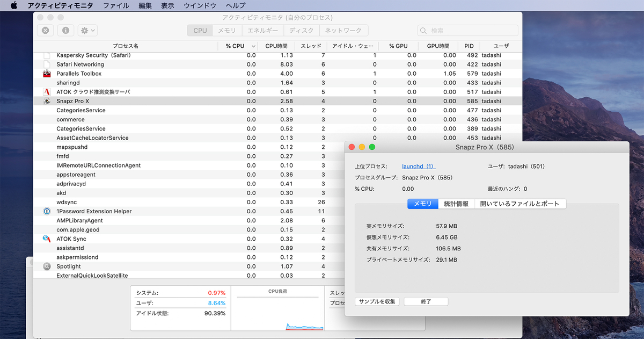This screenshot has height=339, width=644.
Task: Click the launchd (1) parent process link
Action: point(419,167)
